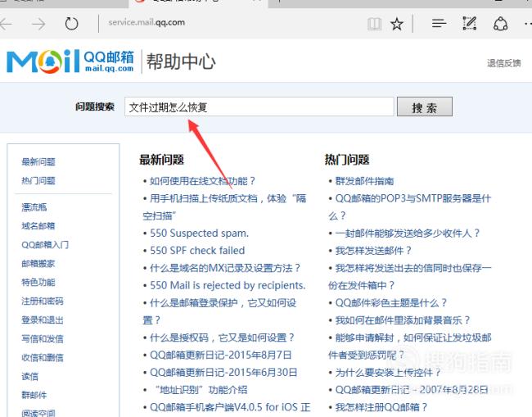Open “地址识别”功能介绍 link
532x417 pixels.
[x=200, y=390]
